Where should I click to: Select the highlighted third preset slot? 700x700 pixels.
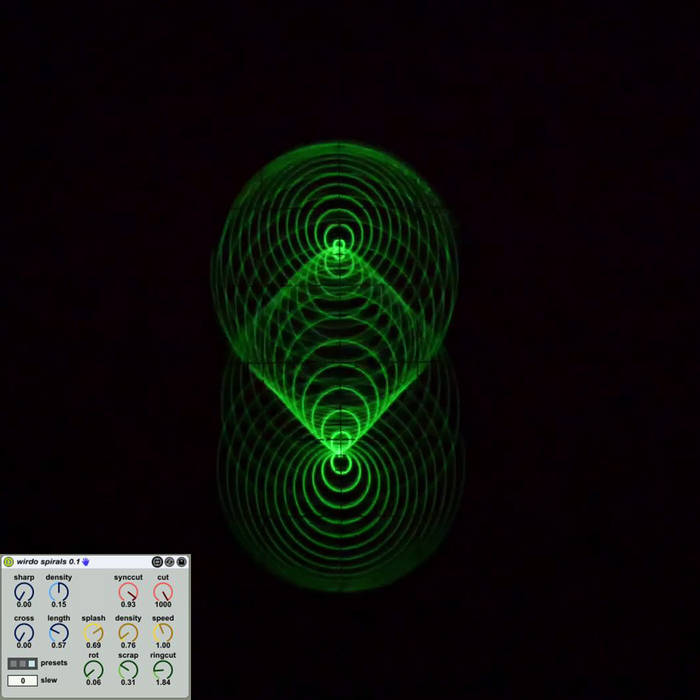click(32, 663)
